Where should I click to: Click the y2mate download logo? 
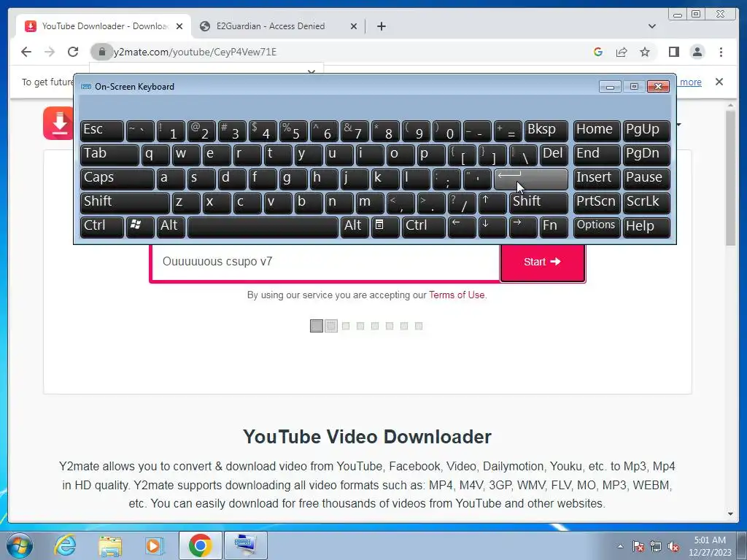59,122
